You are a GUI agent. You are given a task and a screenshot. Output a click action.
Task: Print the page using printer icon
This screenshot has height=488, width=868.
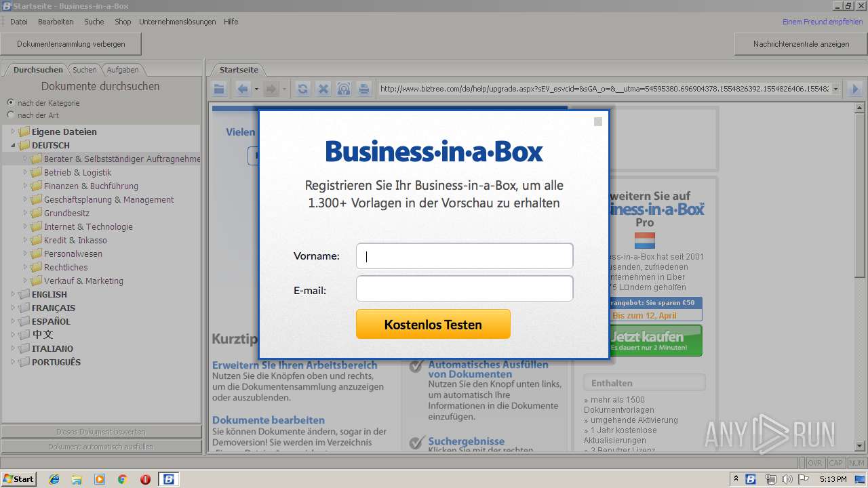[x=364, y=89]
